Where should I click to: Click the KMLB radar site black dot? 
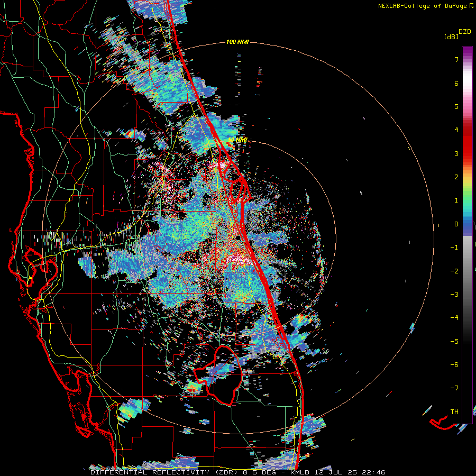click(x=239, y=237)
